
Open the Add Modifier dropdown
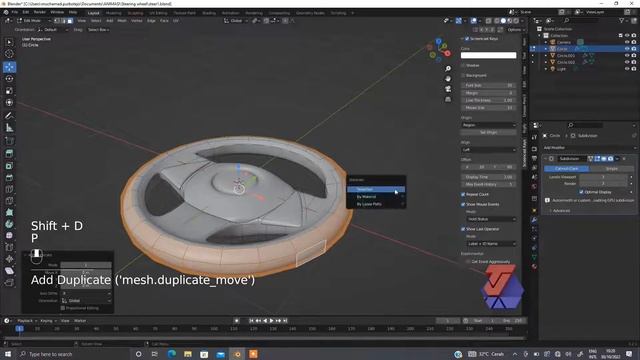[589, 148]
